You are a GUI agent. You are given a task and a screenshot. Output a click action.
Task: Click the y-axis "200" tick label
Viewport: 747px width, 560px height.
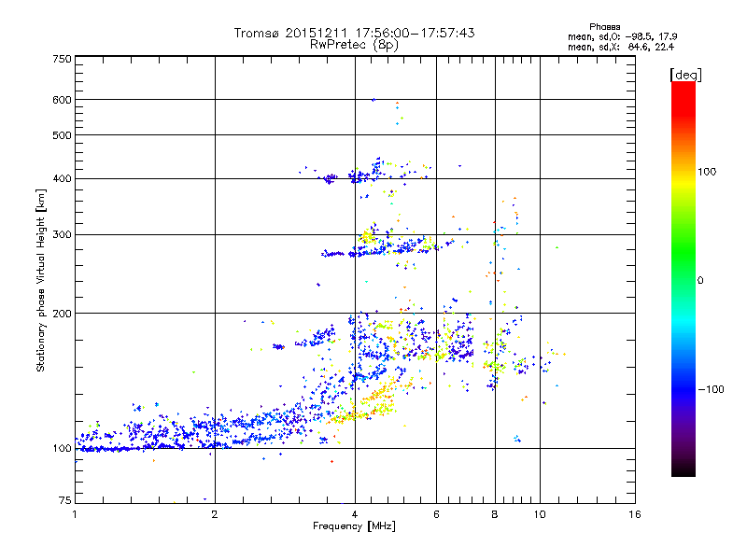pos(63,314)
